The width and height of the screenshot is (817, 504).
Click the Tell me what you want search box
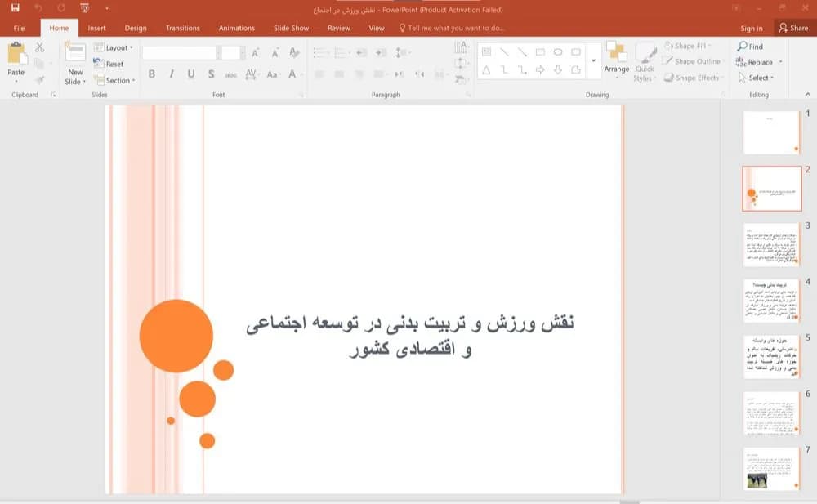pos(453,28)
